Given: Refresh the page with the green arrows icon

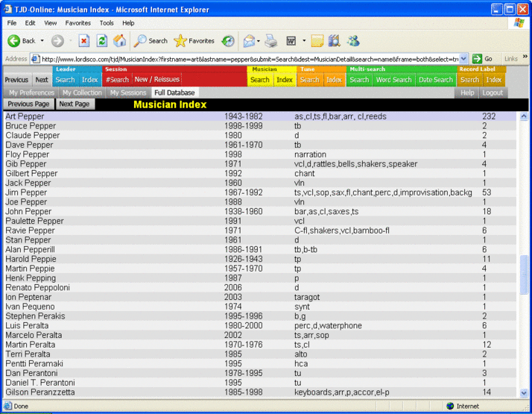Looking at the screenshot, I should click(102, 41).
